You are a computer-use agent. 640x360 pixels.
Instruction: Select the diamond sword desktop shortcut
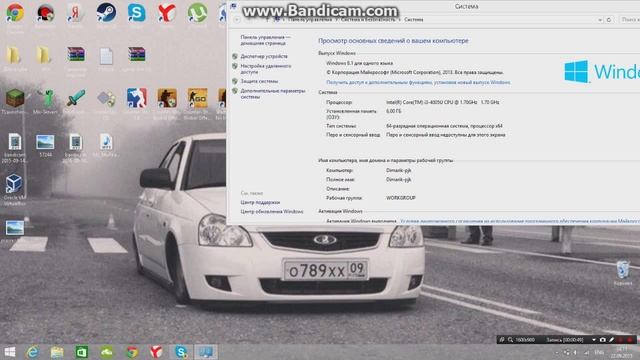(76, 98)
